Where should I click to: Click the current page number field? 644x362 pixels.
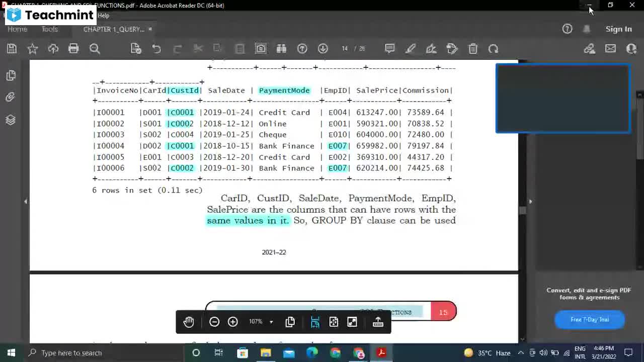coord(345,49)
